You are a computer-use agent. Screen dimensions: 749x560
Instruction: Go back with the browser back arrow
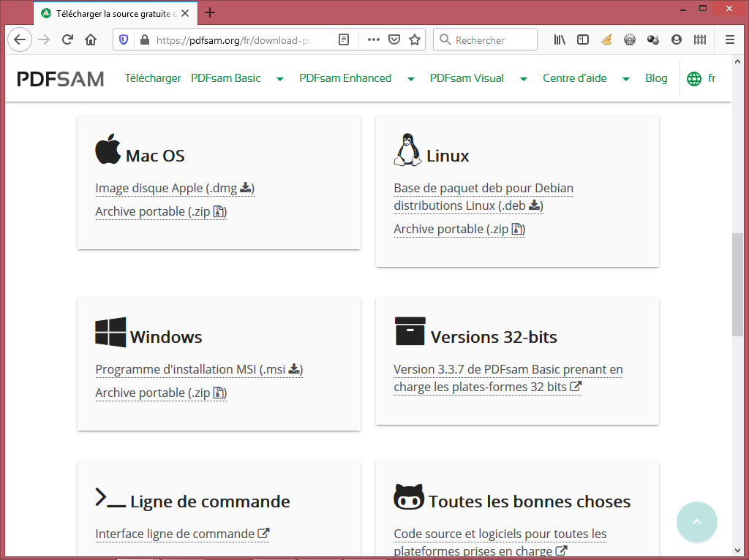coord(20,39)
